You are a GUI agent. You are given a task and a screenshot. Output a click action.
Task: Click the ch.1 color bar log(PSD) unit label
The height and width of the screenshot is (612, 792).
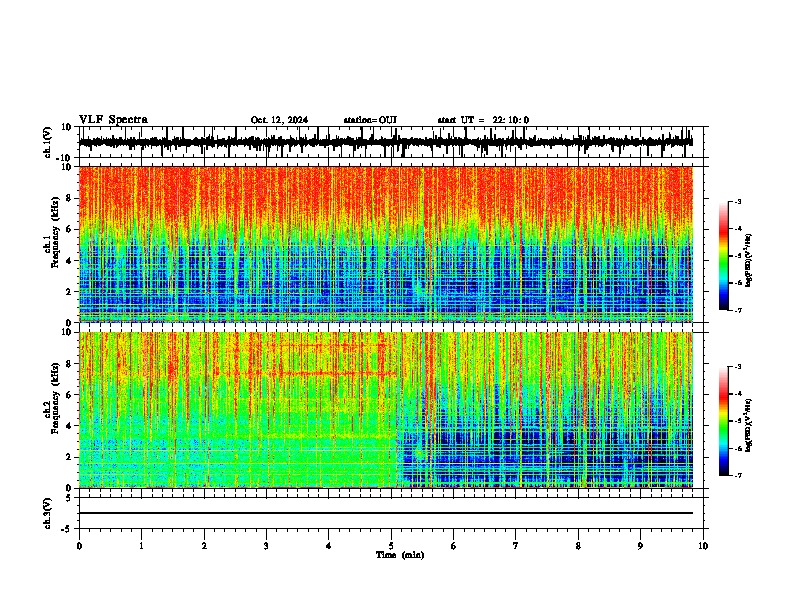tap(749, 261)
